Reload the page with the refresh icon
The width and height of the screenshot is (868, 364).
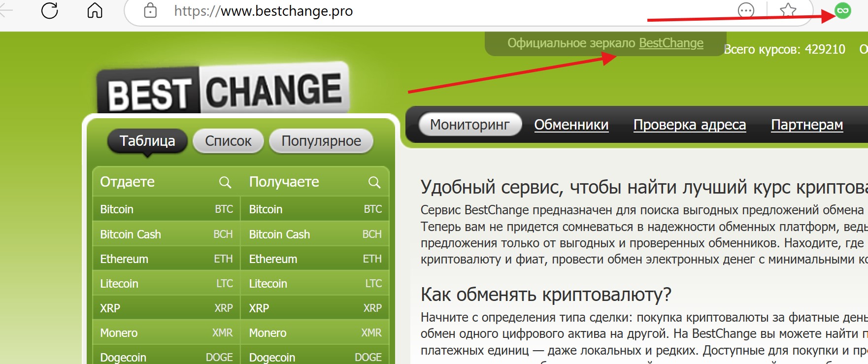click(50, 10)
